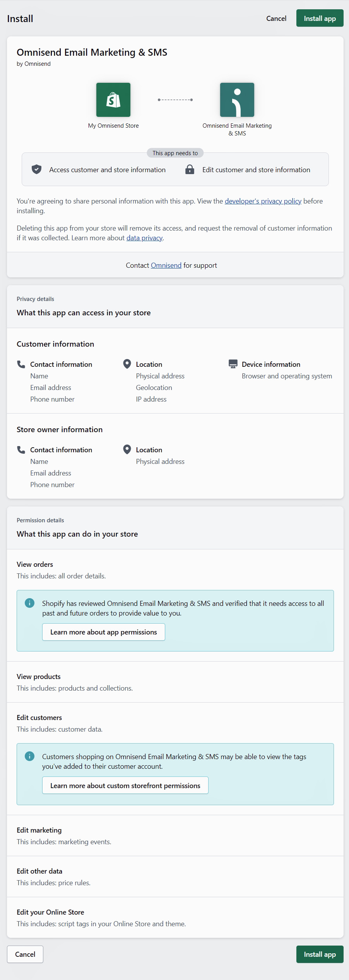Open the data privacy link

[144, 238]
